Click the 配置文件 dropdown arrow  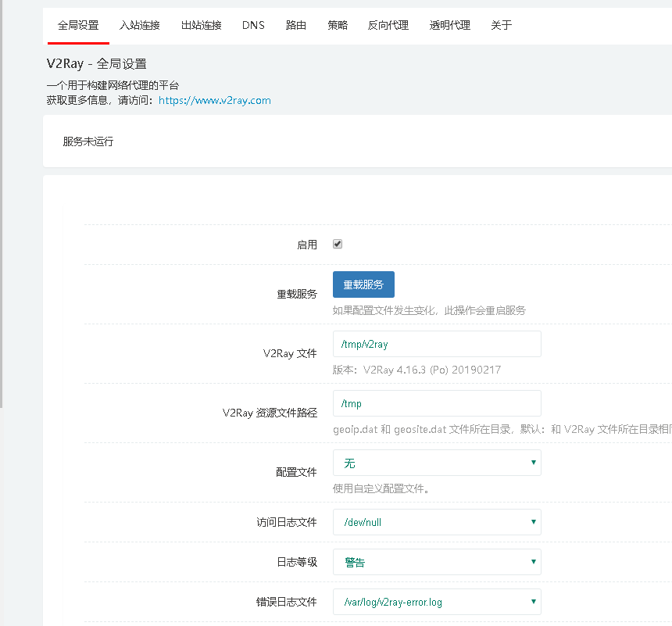534,463
